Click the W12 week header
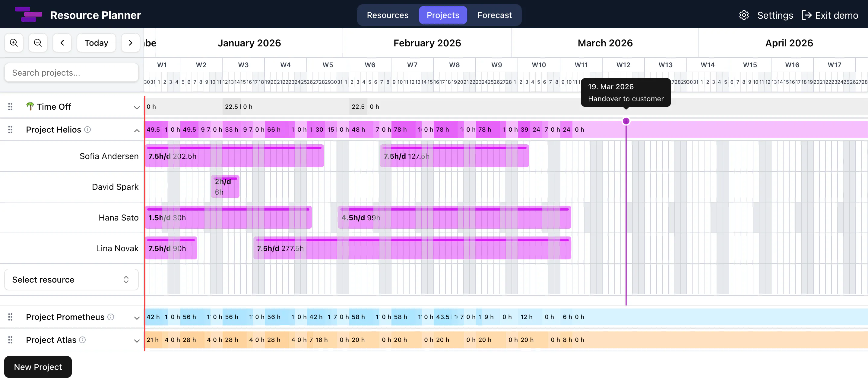868x382 pixels. (x=623, y=64)
